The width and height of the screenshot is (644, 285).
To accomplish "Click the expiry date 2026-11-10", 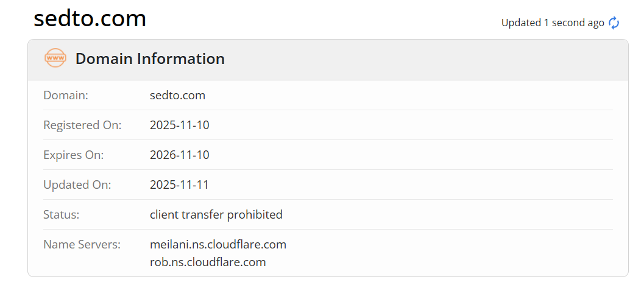I will 179,155.
